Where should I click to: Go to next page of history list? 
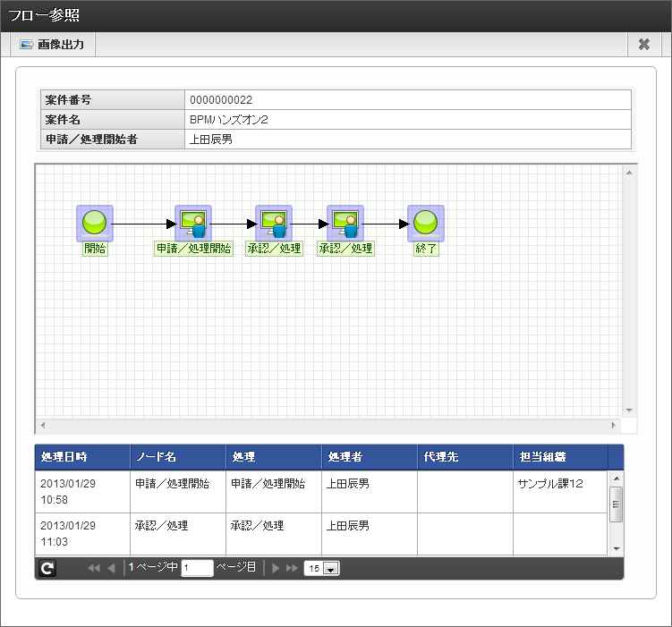(x=276, y=568)
